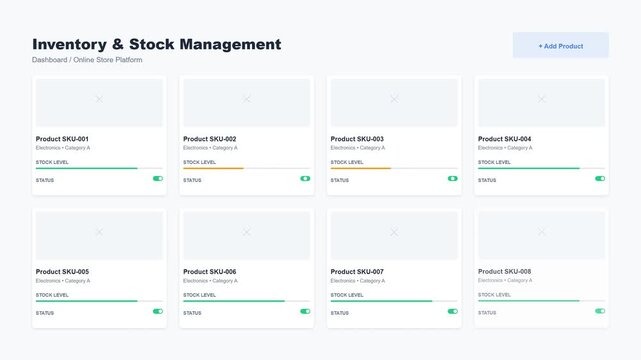Click the Add Product button

coord(560,46)
